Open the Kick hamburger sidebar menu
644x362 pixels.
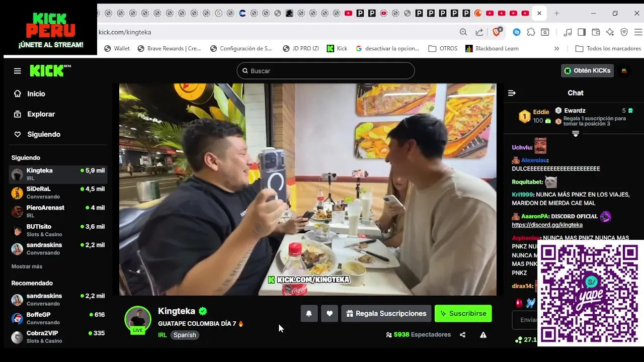18,71
